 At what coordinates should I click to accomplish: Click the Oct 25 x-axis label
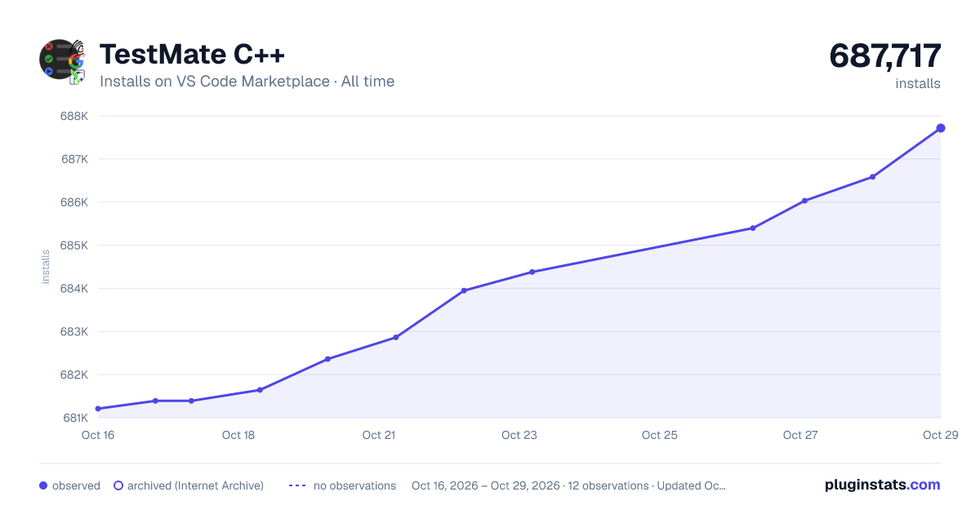[660, 435]
